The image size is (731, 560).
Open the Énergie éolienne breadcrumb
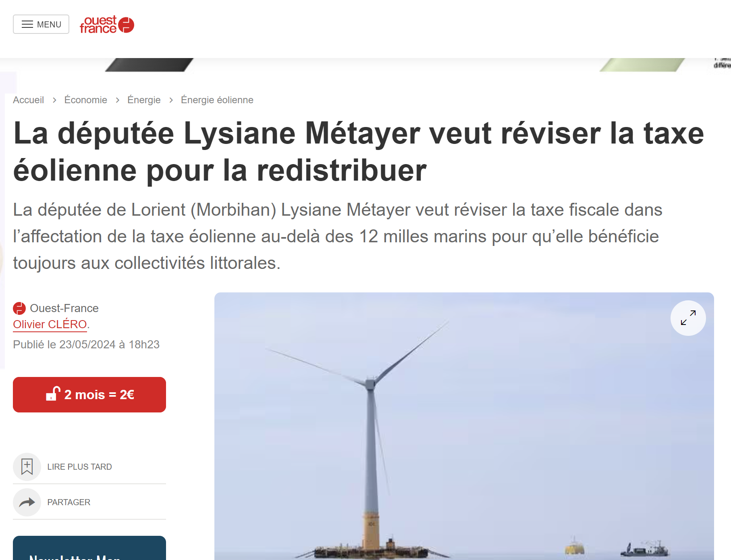click(x=217, y=100)
